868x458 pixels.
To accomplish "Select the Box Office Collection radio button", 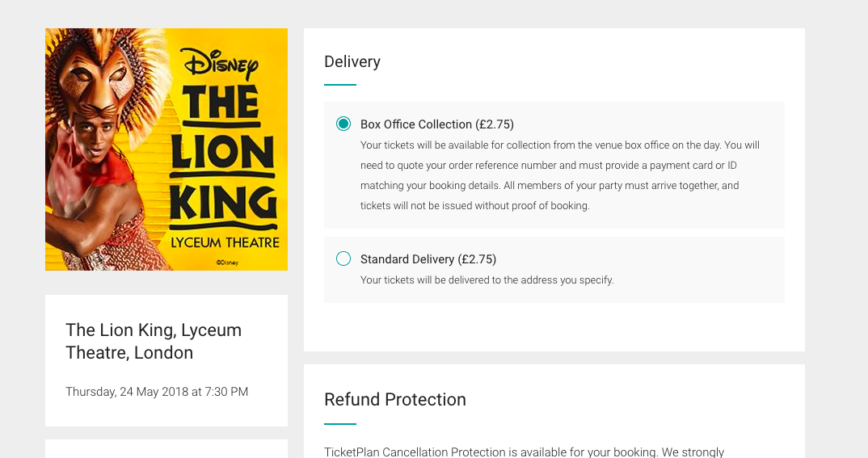I will (343, 124).
